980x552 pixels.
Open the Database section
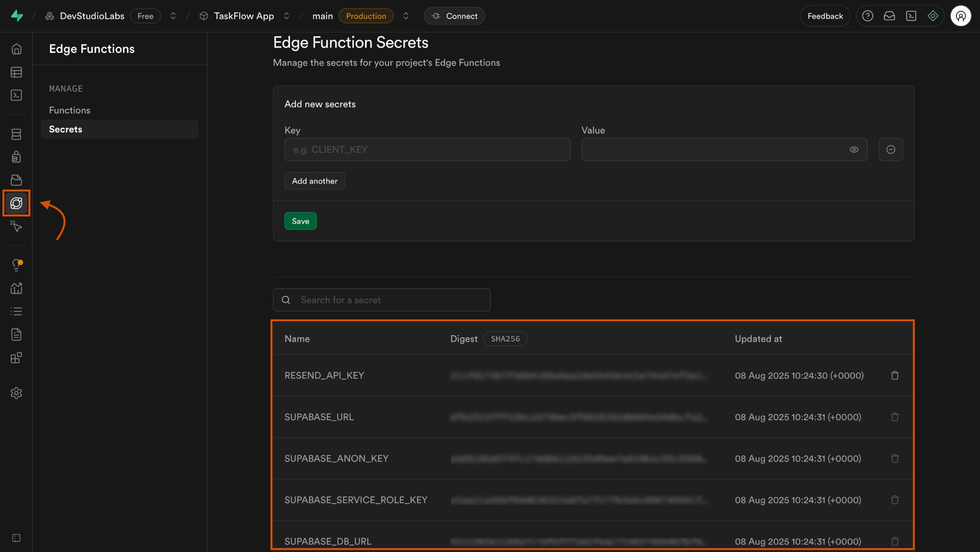[x=16, y=134]
